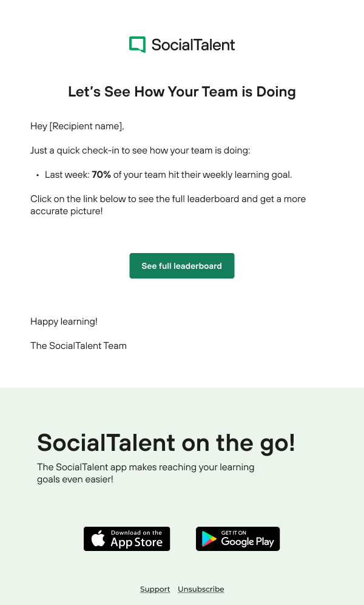Select the "Hey [Recipient name]," greeting line
Image resolution: width=364 pixels, height=605 pixels.
(77, 126)
